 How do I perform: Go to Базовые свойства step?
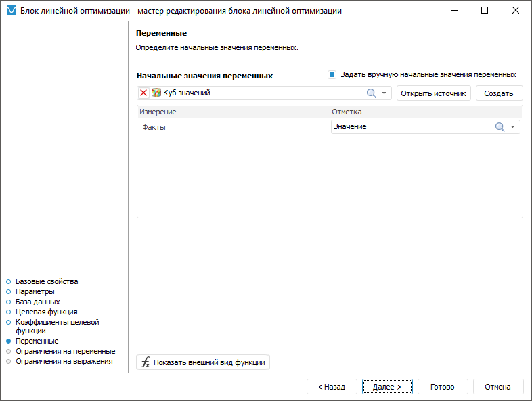(47, 281)
